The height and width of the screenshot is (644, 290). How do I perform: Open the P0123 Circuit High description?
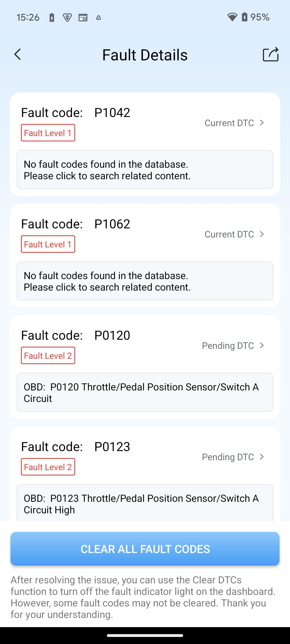point(145,503)
